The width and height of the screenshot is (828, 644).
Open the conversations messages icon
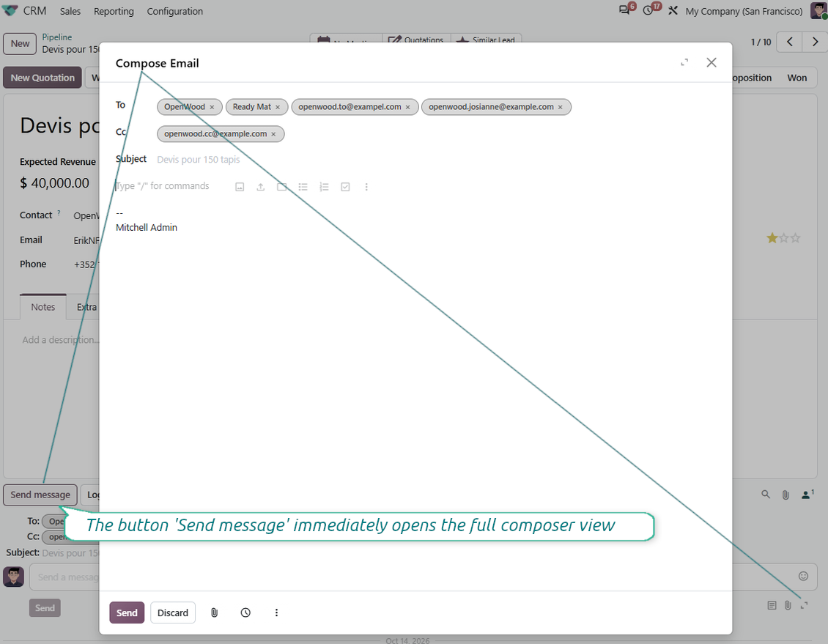tap(625, 10)
